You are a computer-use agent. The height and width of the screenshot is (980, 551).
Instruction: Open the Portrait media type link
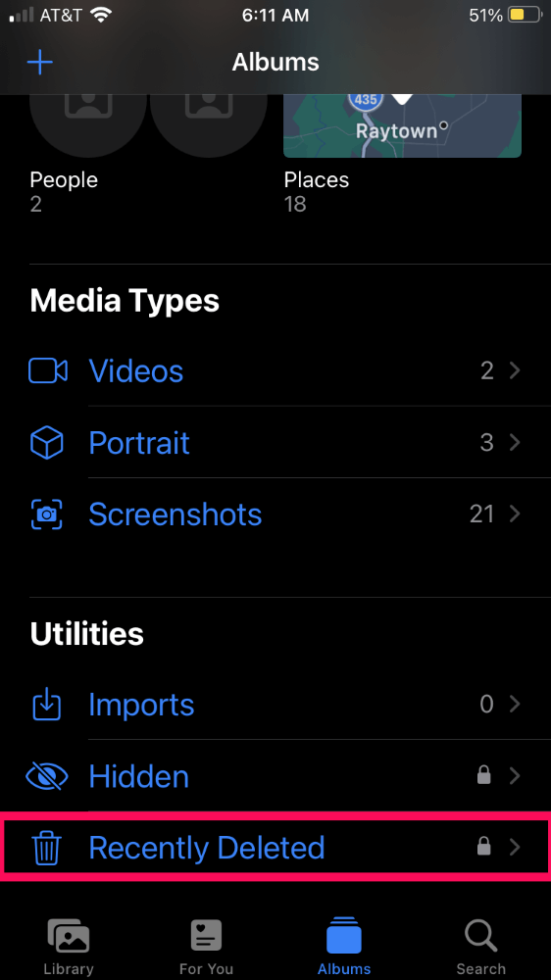tap(139, 443)
